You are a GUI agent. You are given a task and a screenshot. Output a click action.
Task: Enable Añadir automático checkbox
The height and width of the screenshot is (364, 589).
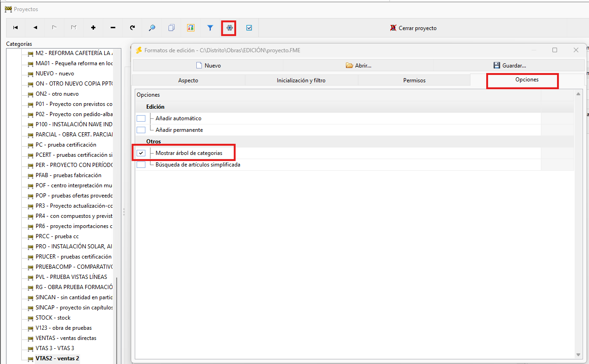point(141,118)
